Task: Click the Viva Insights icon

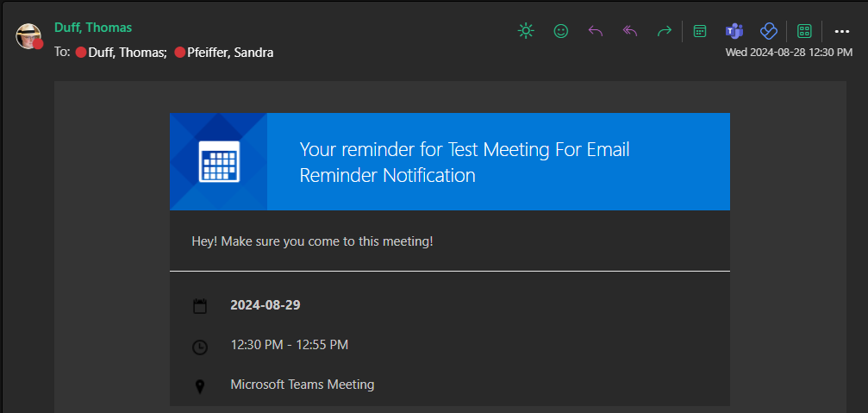Action: (x=769, y=31)
